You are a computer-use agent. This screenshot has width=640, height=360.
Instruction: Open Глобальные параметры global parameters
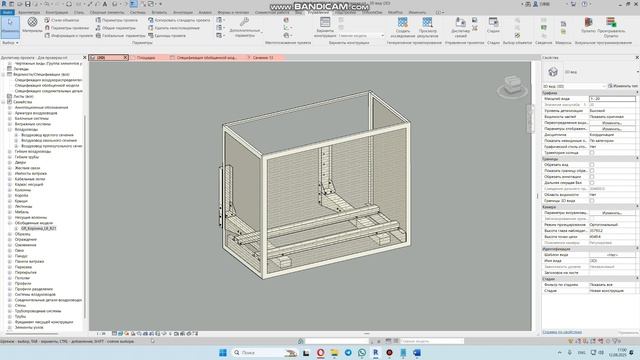(x=120, y=36)
